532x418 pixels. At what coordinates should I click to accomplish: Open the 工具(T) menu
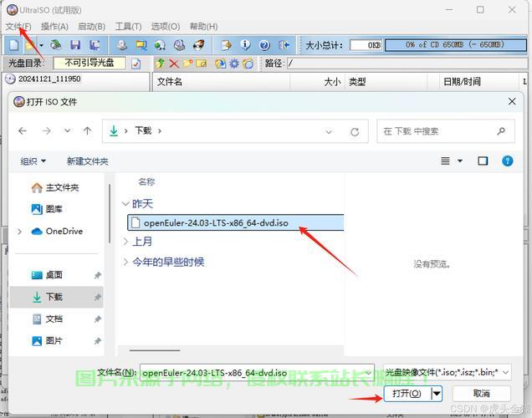pos(128,27)
